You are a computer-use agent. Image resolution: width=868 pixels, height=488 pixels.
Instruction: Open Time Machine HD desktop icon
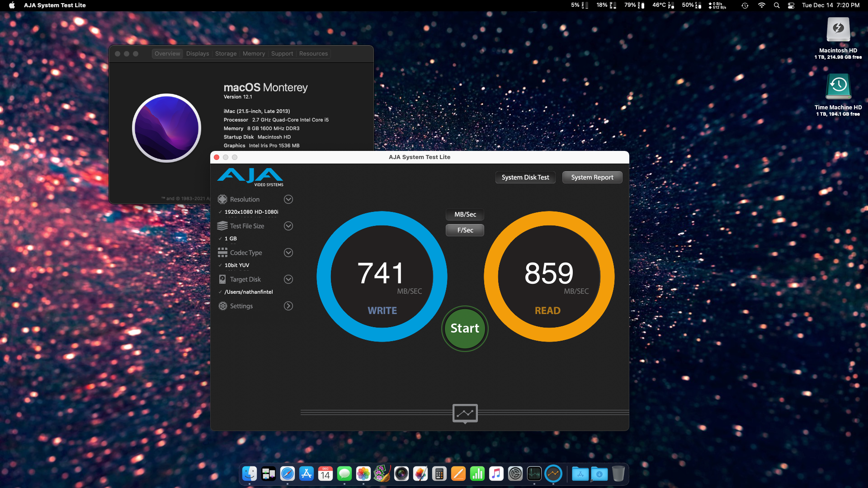coord(838,87)
